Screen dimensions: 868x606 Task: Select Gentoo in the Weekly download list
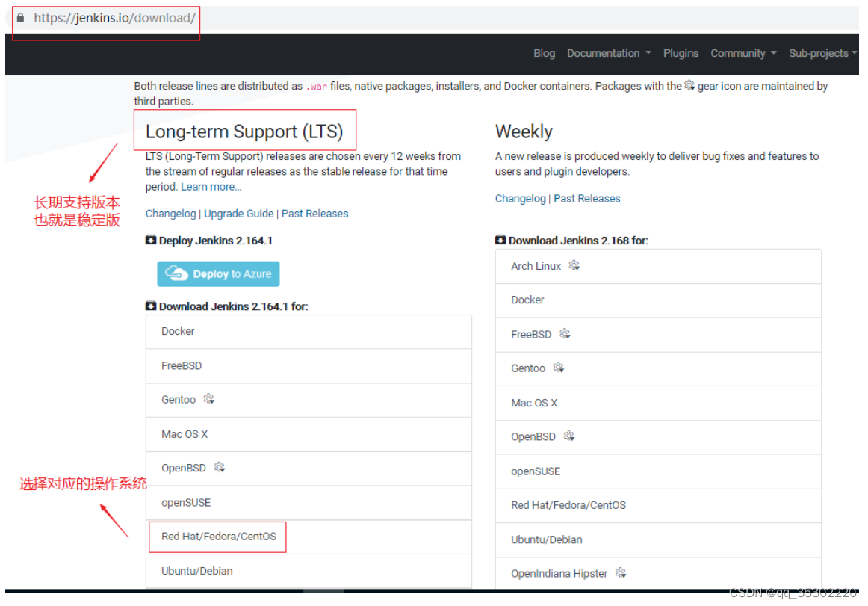point(658,369)
